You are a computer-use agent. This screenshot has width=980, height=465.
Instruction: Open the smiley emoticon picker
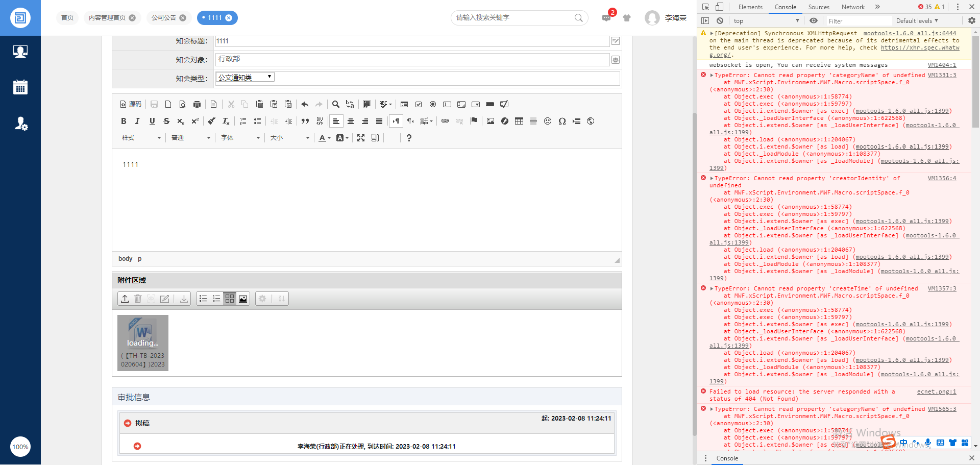click(548, 121)
